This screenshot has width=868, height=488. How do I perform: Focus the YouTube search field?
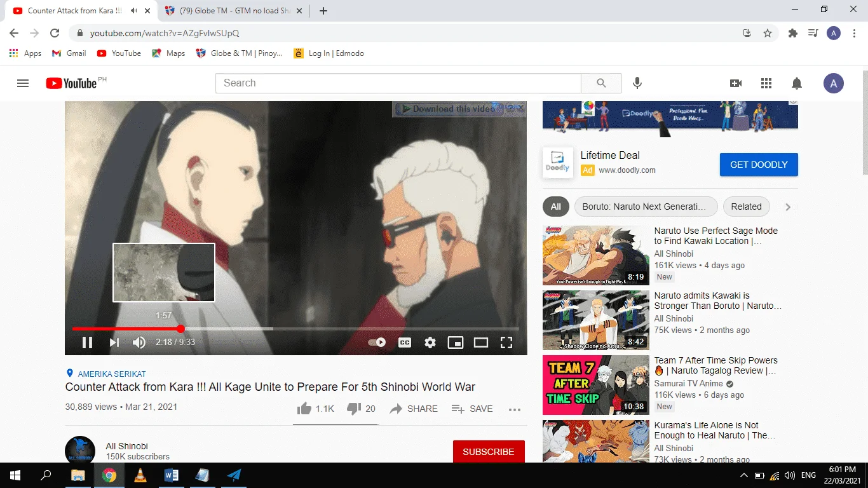click(398, 83)
